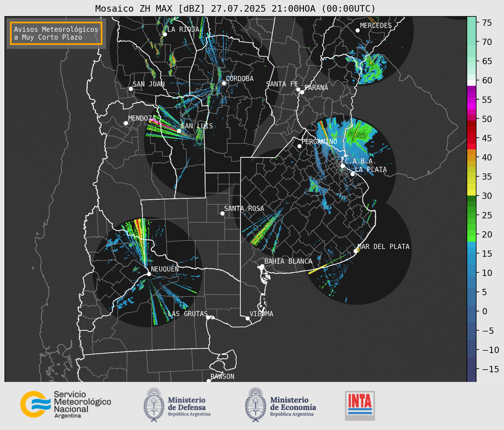Click the INTA logo
Screen dimensions: 504x430
[x=360, y=405]
